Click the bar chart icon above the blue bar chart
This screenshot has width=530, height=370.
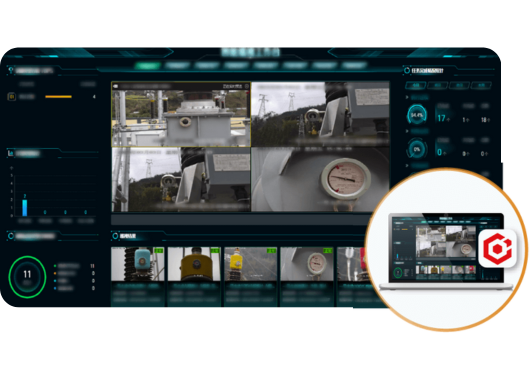tap(10, 153)
